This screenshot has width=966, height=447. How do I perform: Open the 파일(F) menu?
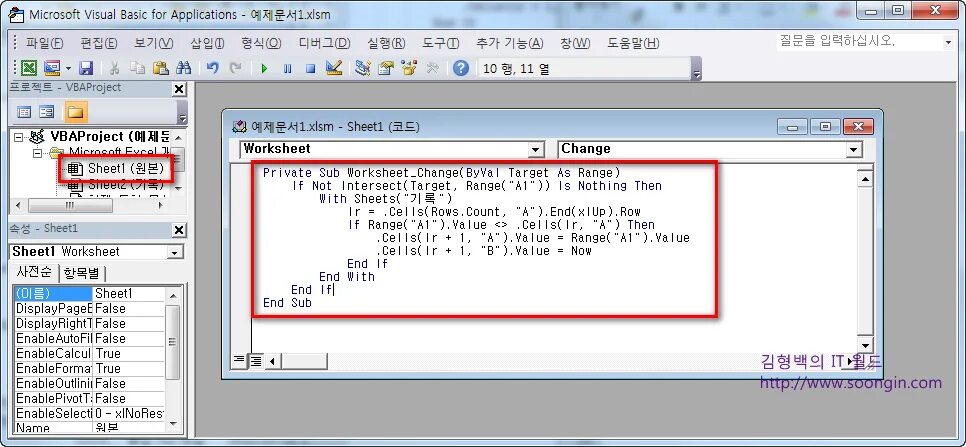(44, 43)
